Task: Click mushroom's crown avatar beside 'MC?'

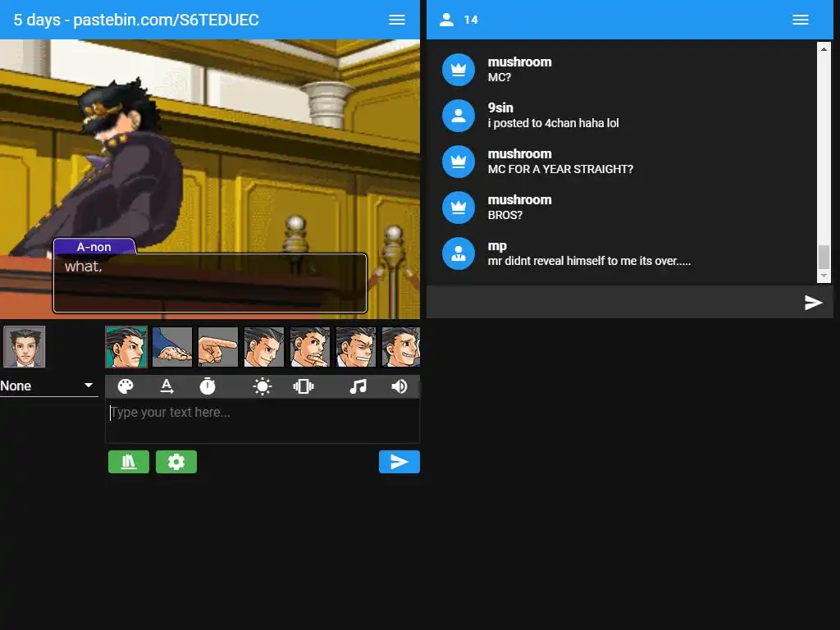Action: click(459, 70)
